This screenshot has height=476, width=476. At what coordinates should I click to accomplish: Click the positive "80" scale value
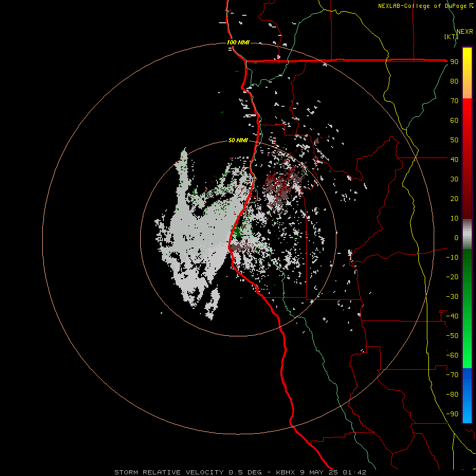point(454,81)
